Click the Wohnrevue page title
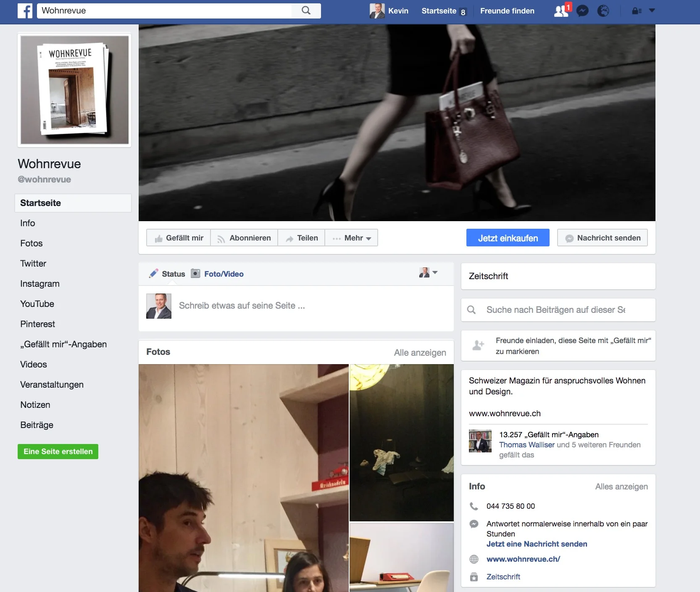The width and height of the screenshot is (700, 592). tap(49, 164)
